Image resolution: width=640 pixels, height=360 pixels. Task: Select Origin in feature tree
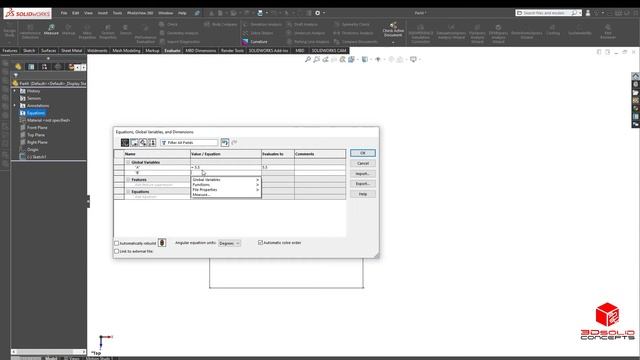click(x=32, y=150)
